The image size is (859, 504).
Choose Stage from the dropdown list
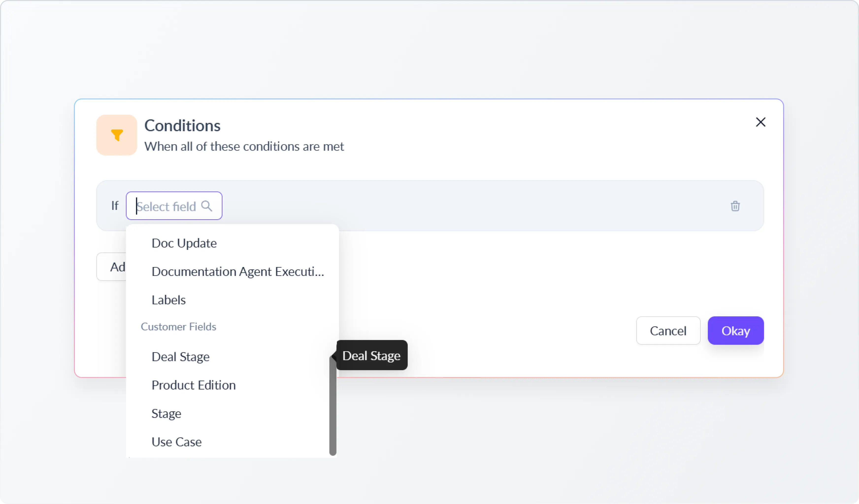tap(166, 413)
